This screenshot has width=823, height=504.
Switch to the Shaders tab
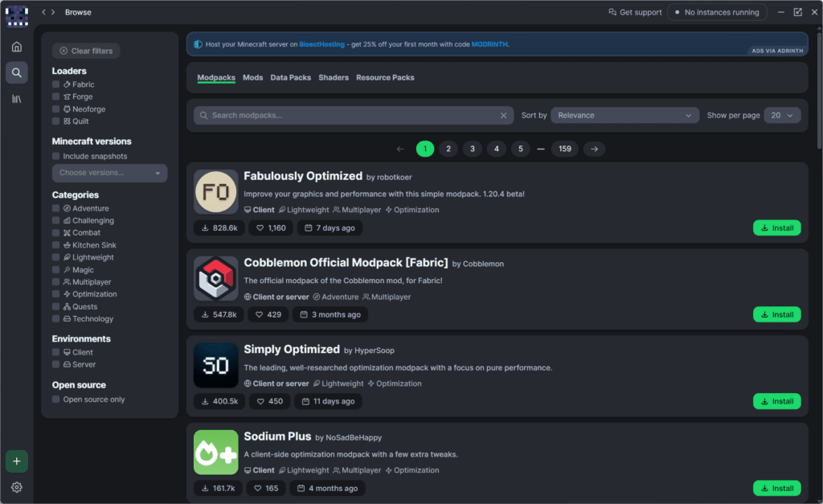click(334, 78)
